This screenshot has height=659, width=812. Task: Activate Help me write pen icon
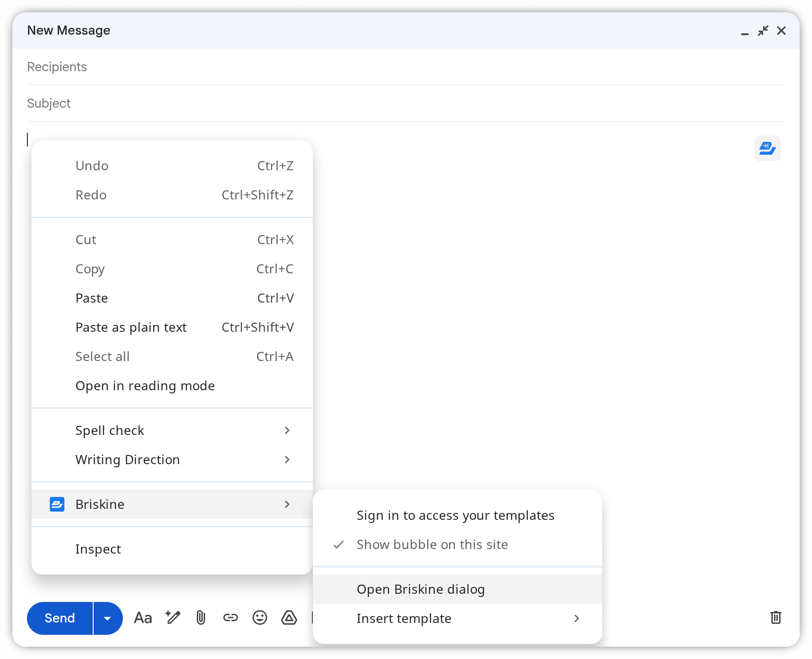[x=172, y=618]
